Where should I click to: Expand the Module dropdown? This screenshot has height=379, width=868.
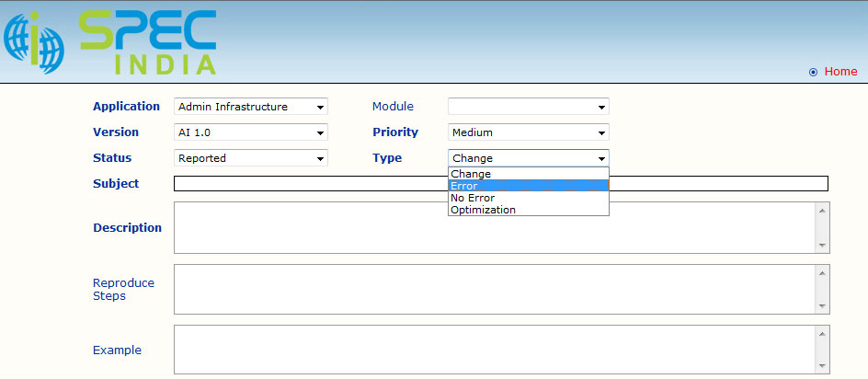pyautogui.click(x=528, y=107)
